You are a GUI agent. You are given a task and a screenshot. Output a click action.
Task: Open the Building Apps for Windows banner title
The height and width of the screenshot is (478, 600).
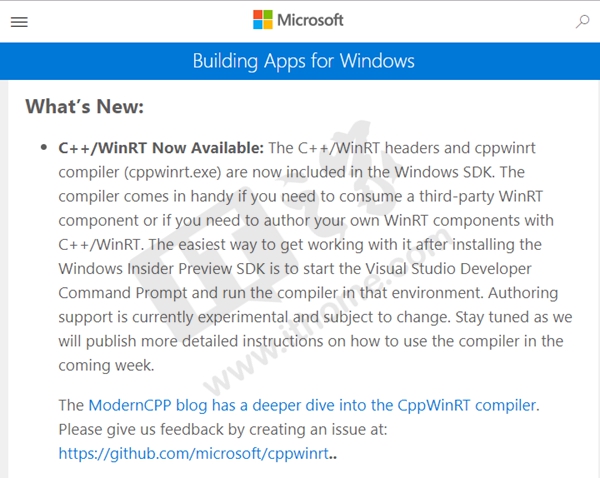(x=303, y=61)
